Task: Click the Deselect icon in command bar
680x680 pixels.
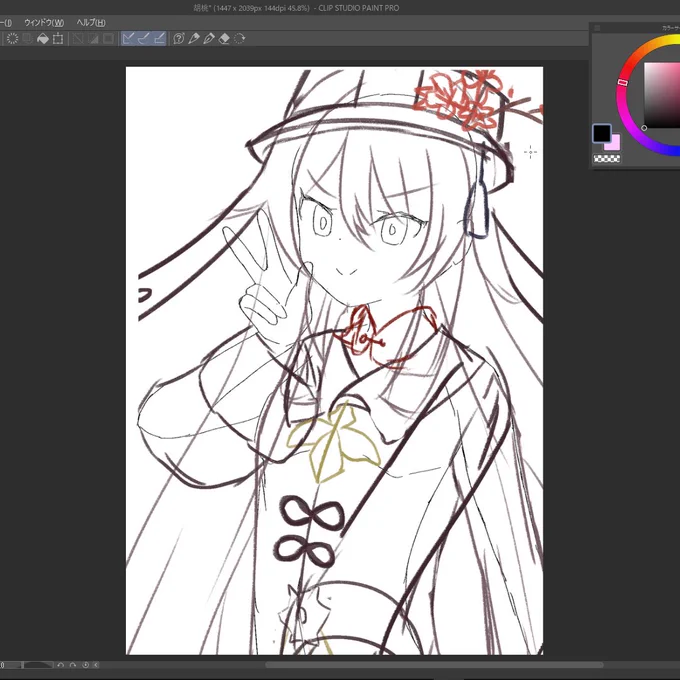Action: 78,39
